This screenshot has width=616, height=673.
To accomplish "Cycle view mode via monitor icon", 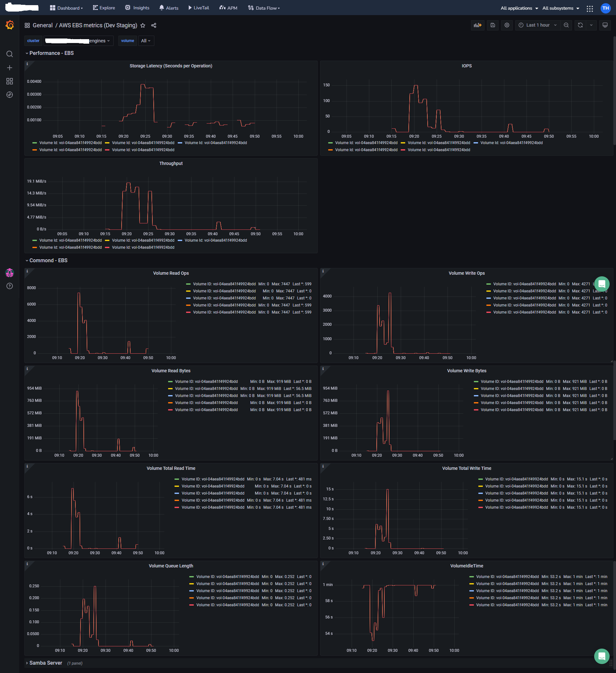I will 605,25.
